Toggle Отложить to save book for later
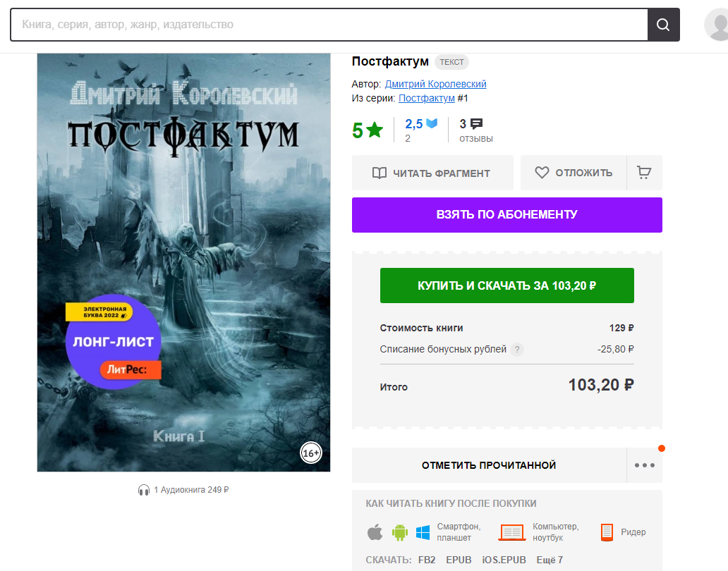This screenshot has height=571, width=728. (x=574, y=173)
